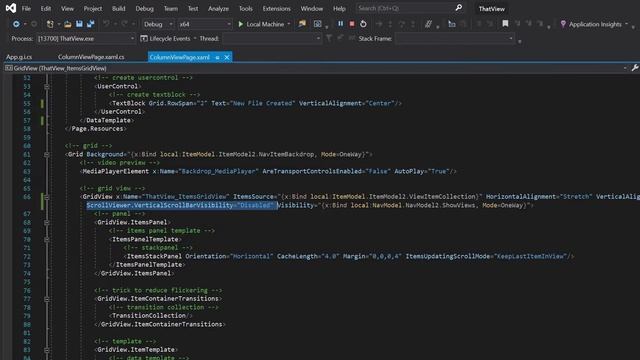Open the View menu
The height and width of the screenshot is (360, 640).
click(67, 8)
